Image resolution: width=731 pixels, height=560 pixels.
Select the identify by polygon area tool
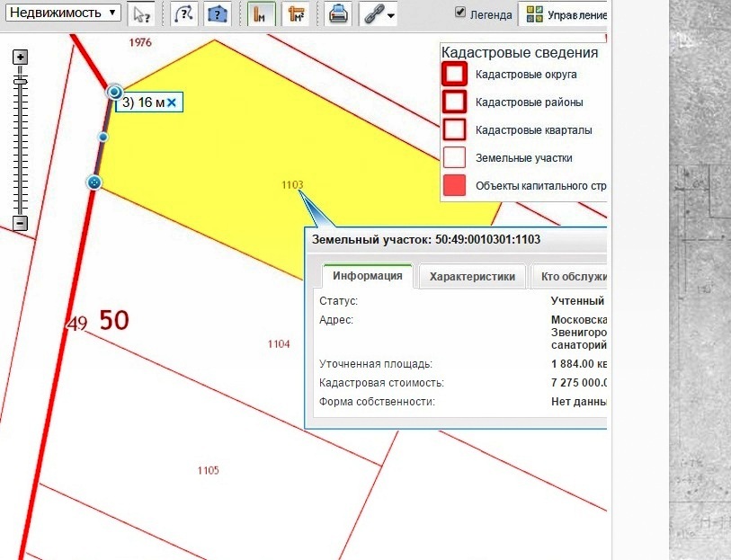[x=217, y=14]
